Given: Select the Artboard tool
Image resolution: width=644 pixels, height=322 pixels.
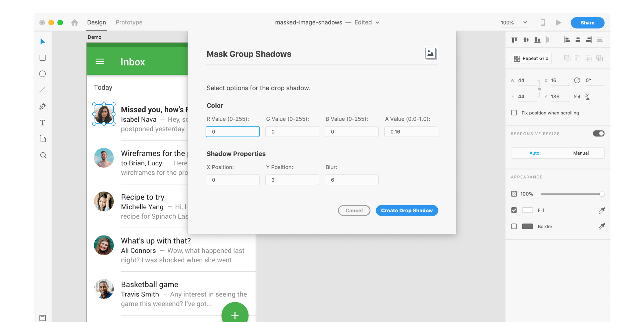Looking at the screenshot, I should 43,139.
